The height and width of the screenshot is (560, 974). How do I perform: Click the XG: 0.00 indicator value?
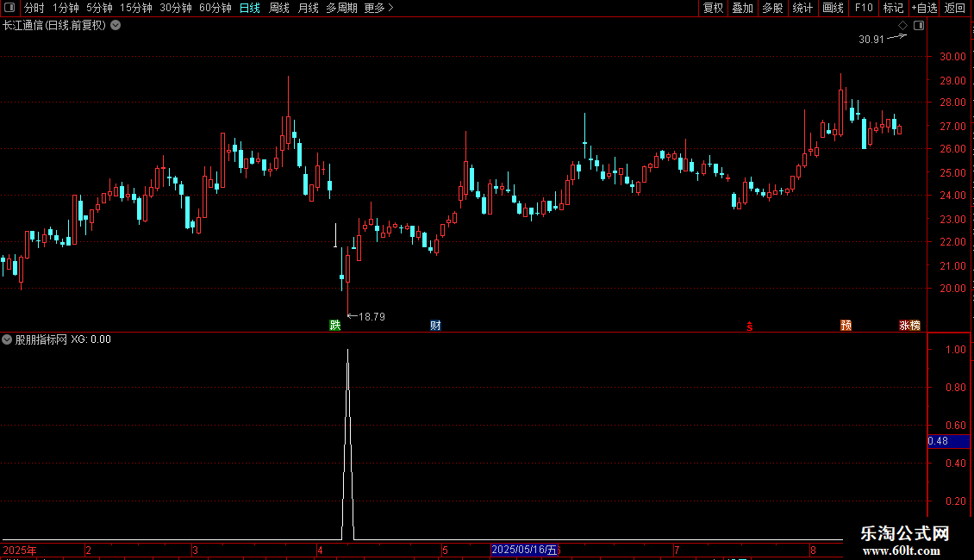(91, 339)
